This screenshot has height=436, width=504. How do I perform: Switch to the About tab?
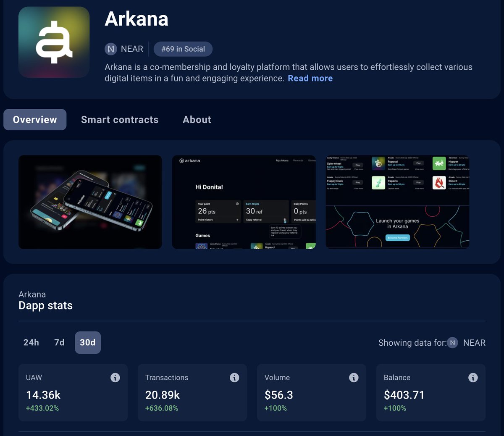(x=197, y=120)
